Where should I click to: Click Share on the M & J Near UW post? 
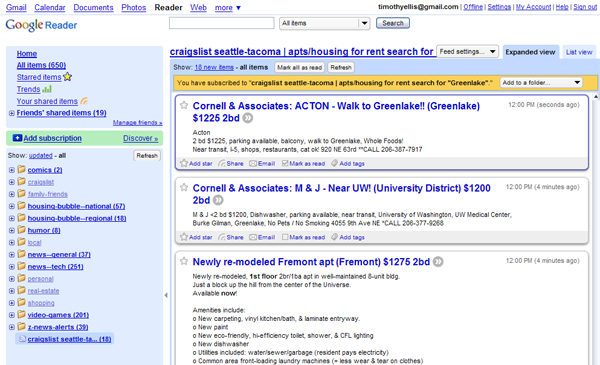pos(231,237)
